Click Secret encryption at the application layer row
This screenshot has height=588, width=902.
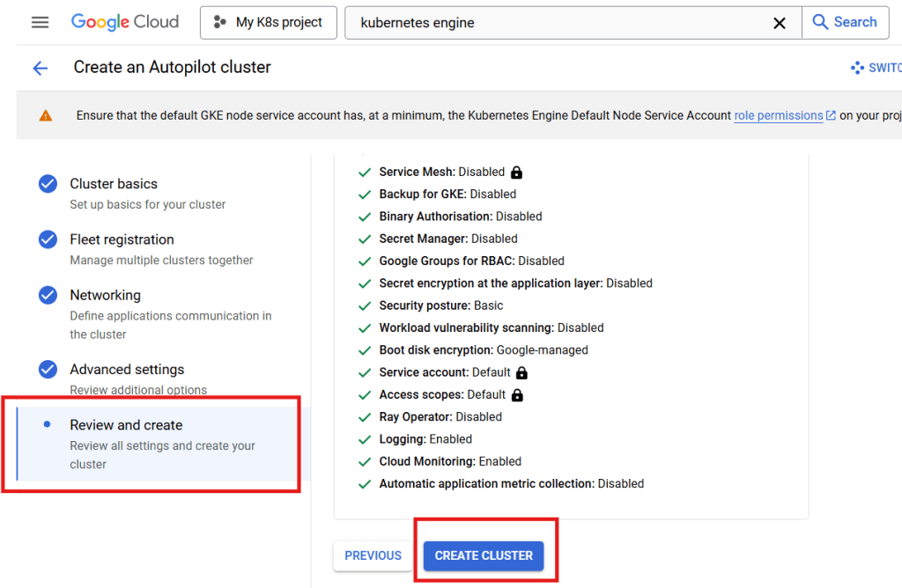click(505, 283)
